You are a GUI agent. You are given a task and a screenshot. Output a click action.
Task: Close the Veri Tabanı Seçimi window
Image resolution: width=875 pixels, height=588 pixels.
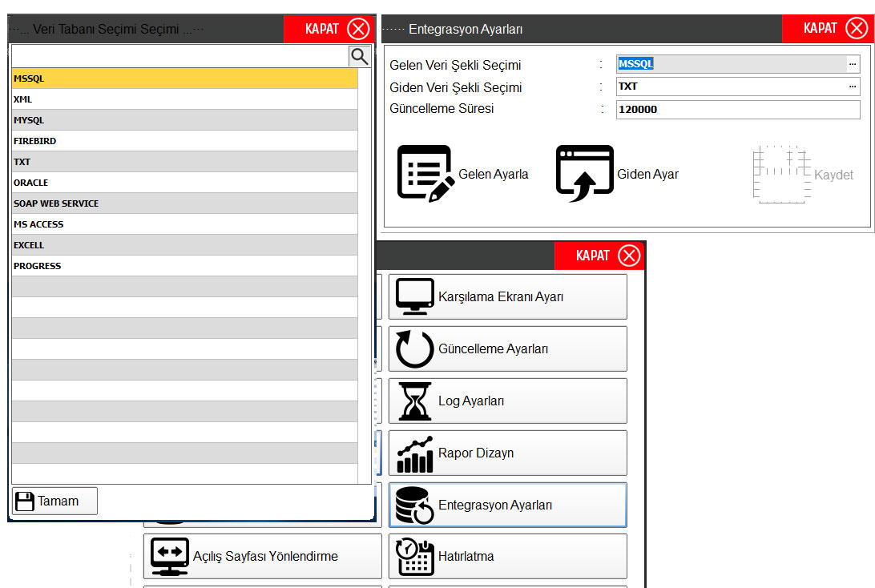(x=329, y=29)
